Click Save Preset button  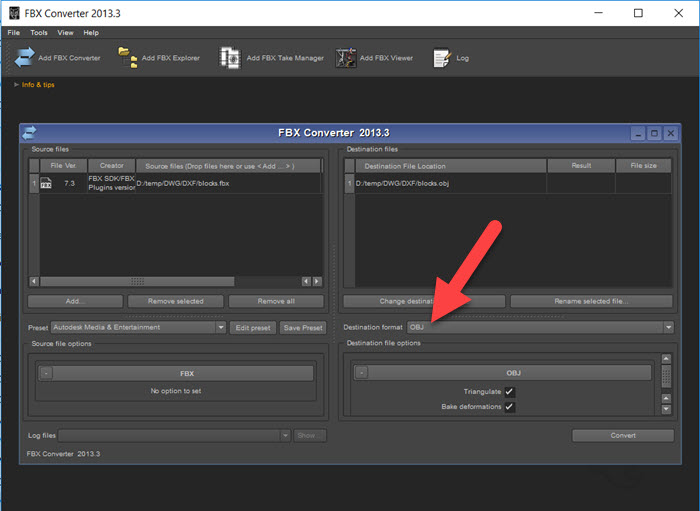(303, 328)
